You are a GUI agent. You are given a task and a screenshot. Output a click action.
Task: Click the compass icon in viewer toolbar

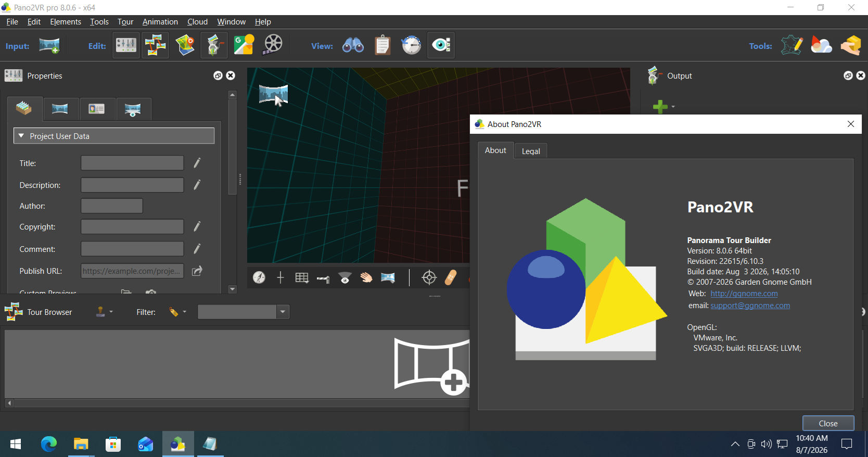259,277
